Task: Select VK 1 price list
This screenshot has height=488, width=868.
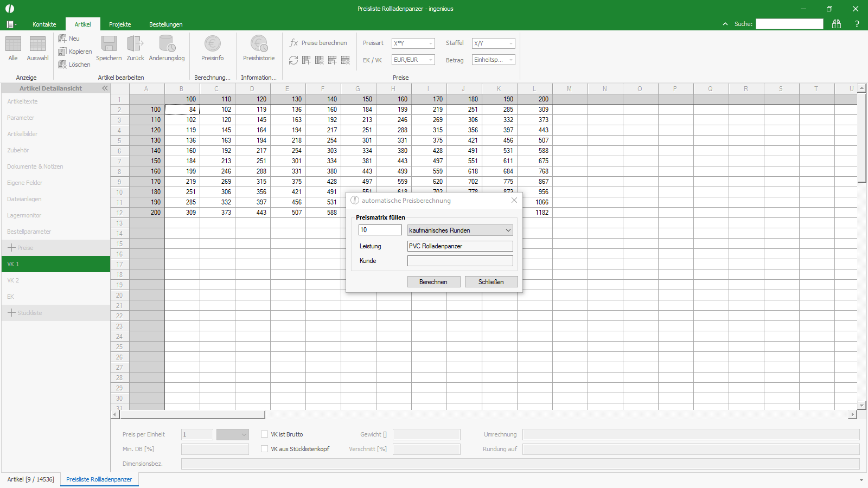Action: coord(55,264)
